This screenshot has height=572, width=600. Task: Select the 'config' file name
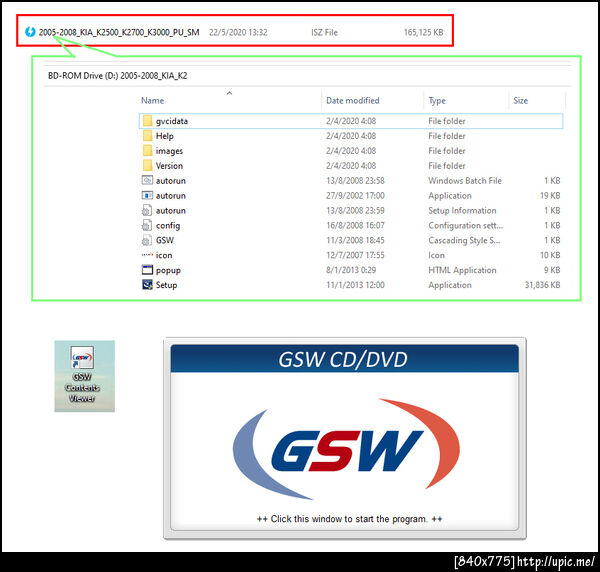coord(168,226)
